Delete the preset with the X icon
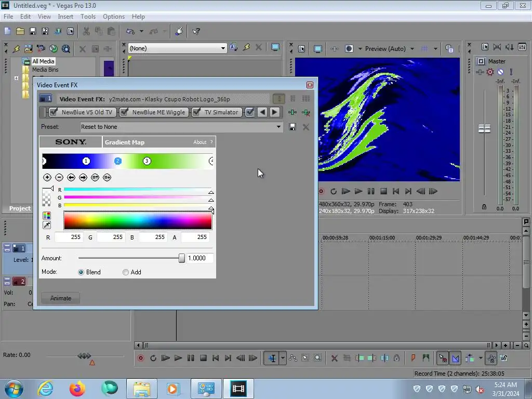 coord(305,127)
